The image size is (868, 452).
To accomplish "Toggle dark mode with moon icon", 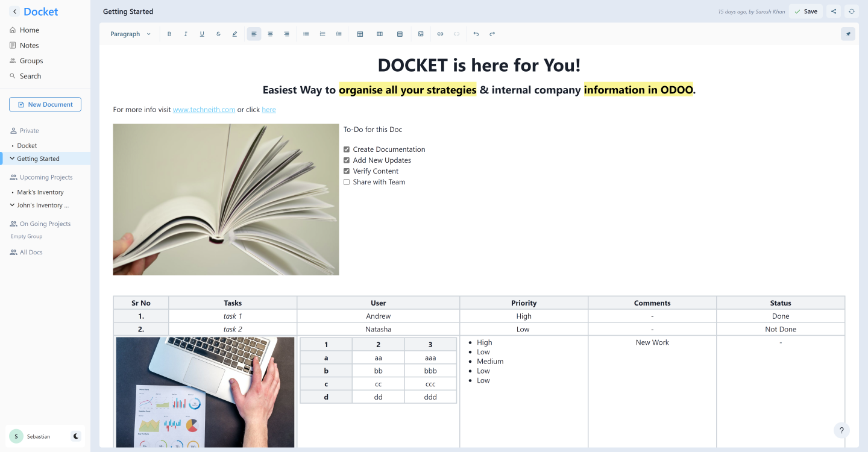I will click(76, 436).
